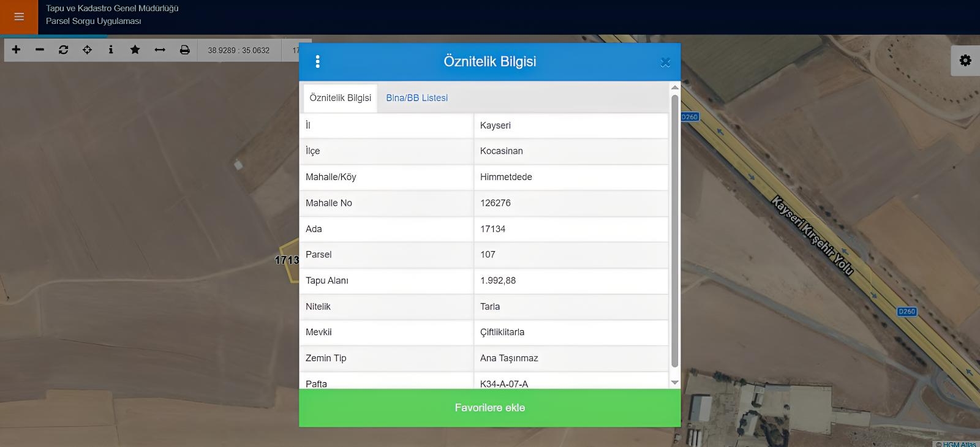
Task: Click the coordinates display 38.9289 : 35.0632
Action: click(x=239, y=50)
